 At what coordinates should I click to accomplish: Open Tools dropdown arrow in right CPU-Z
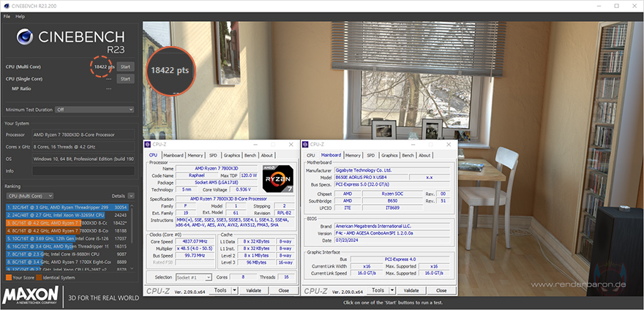(392, 290)
